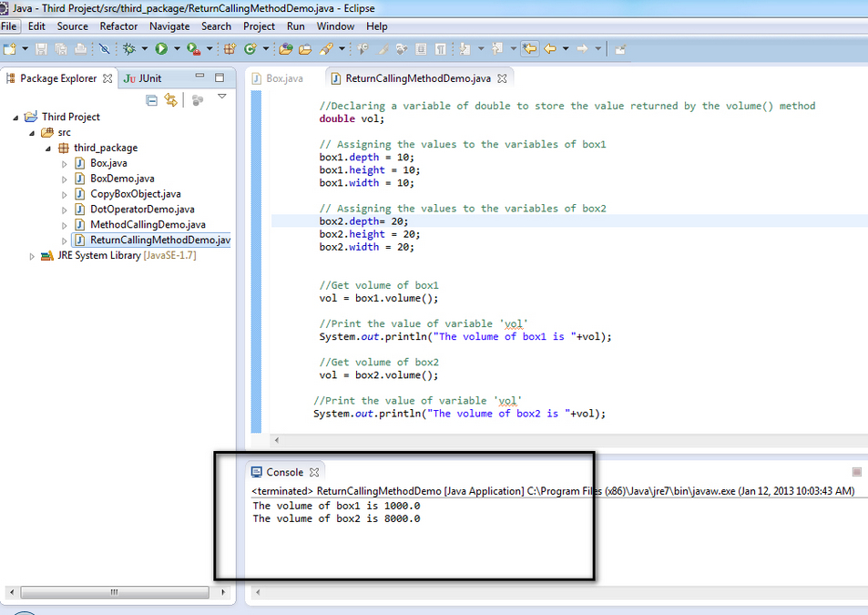Viewport: 868px width, 615px height.
Task: Open the New Java Class dropdown arrow
Action: [x=266, y=48]
